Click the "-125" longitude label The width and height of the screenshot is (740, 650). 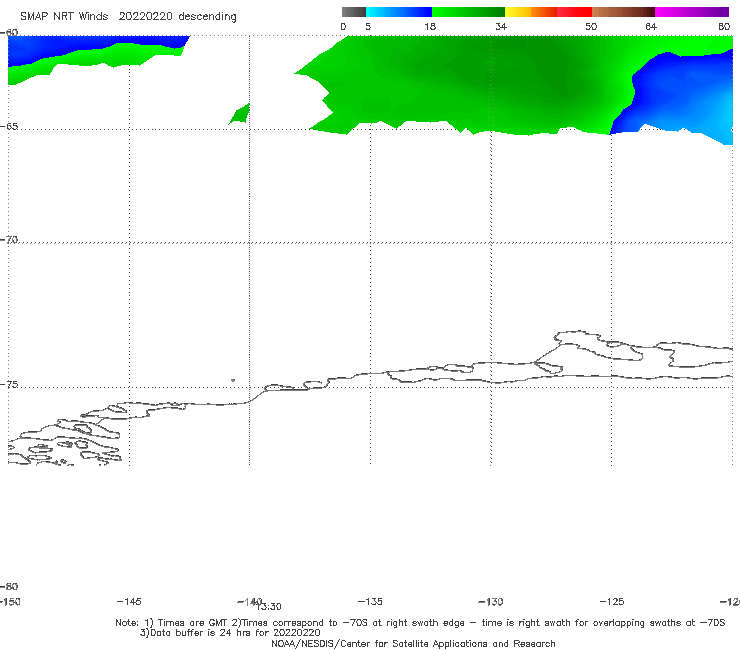(612, 602)
